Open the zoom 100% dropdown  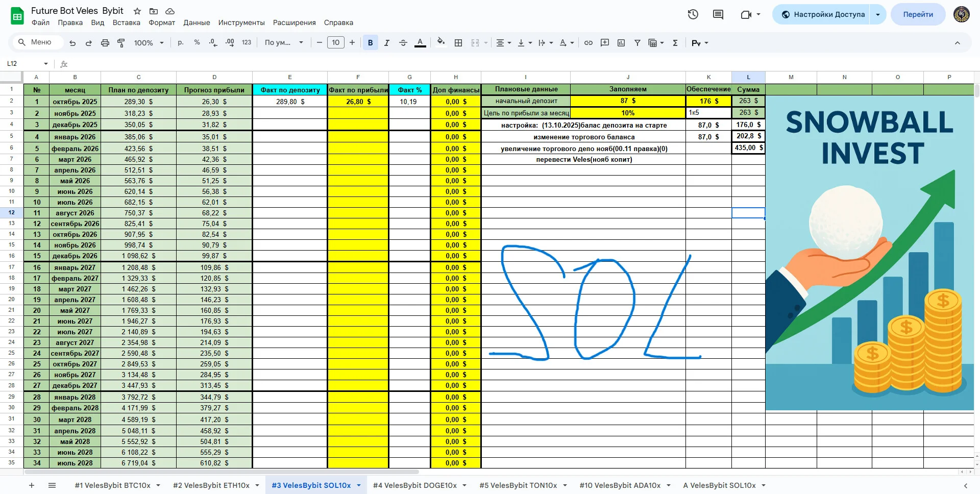pyautogui.click(x=149, y=43)
